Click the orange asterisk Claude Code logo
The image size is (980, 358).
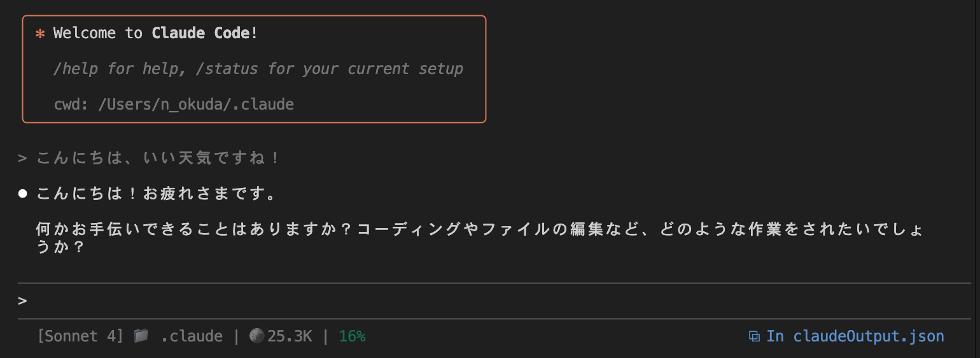pos(40,34)
